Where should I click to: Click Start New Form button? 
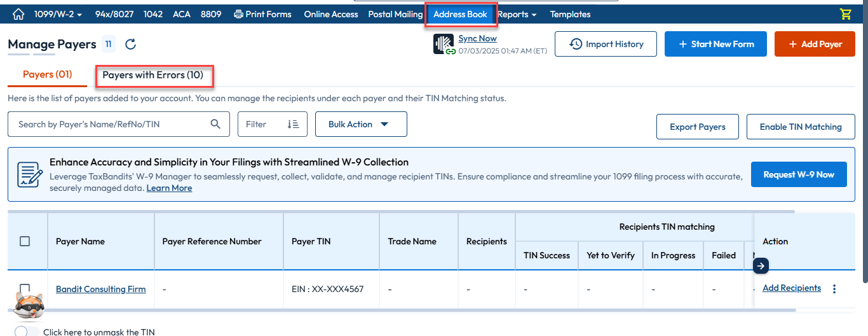click(715, 44)
